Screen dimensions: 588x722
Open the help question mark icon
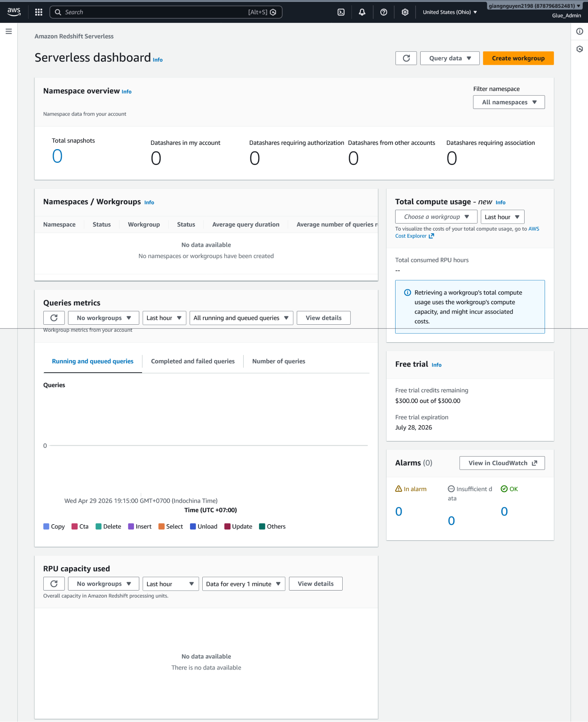[384, 12]
